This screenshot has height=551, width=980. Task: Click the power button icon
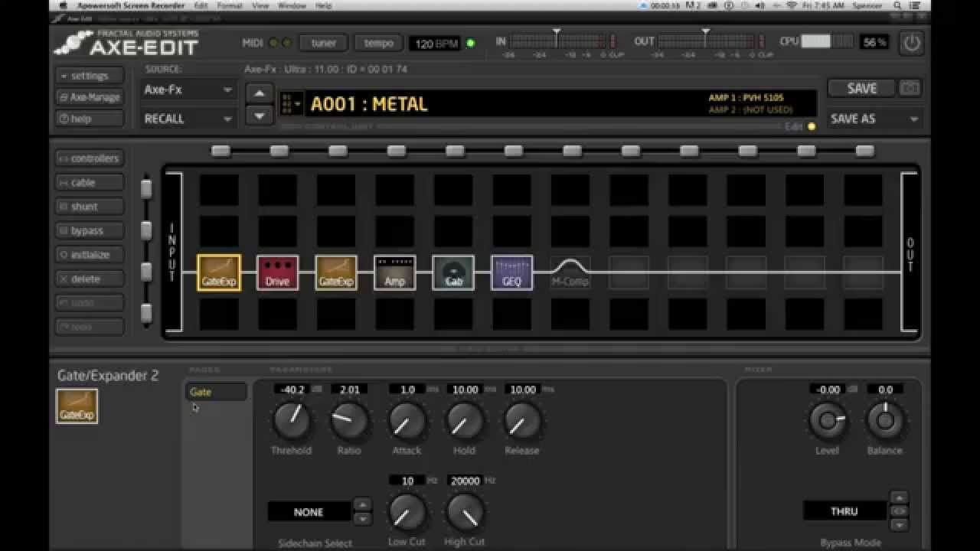coord(911,43)
